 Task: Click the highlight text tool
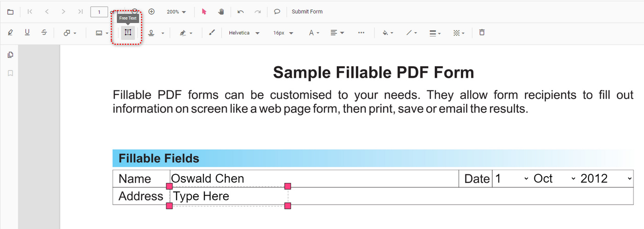point(11,33)
